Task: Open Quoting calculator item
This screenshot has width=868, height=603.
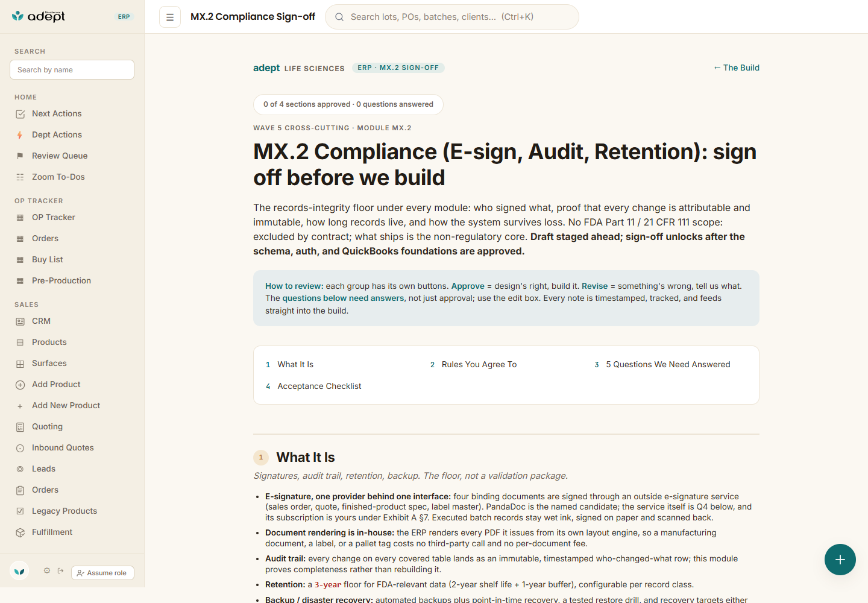Action: coord(72,426)
